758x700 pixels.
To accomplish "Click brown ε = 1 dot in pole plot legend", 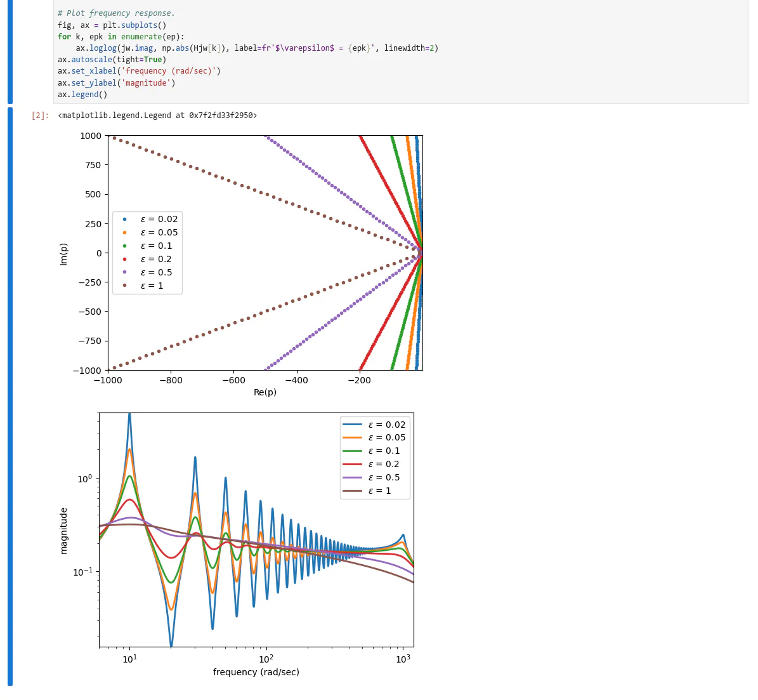I will click(x=124, y=286).
